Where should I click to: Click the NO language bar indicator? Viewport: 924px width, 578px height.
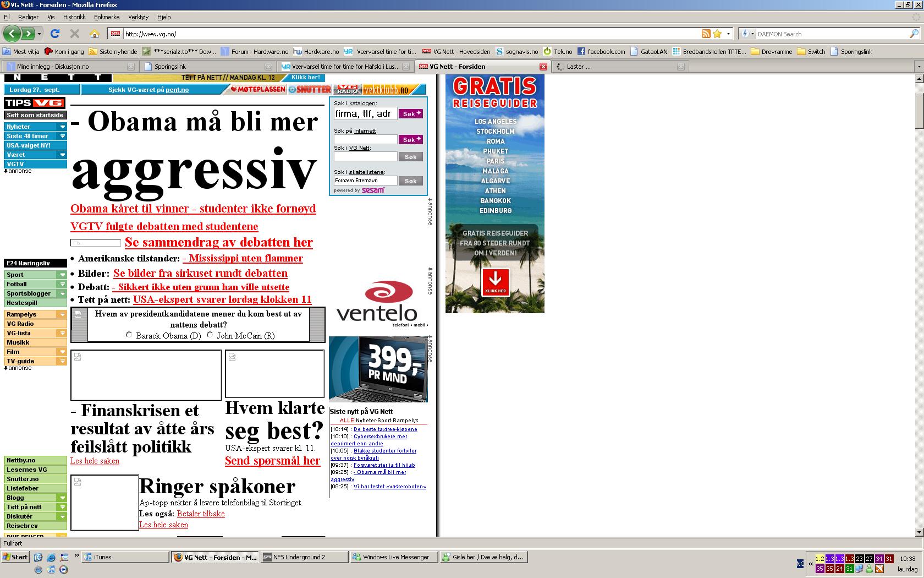click(800, 563)
